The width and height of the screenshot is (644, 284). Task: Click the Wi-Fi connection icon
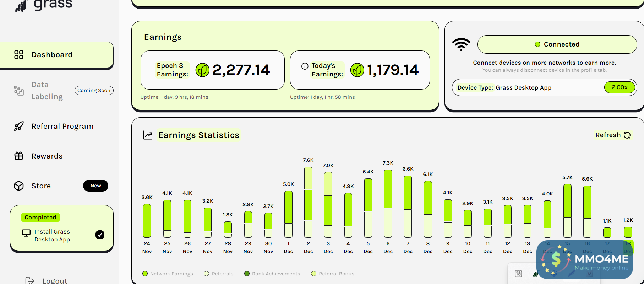(461, 44)
